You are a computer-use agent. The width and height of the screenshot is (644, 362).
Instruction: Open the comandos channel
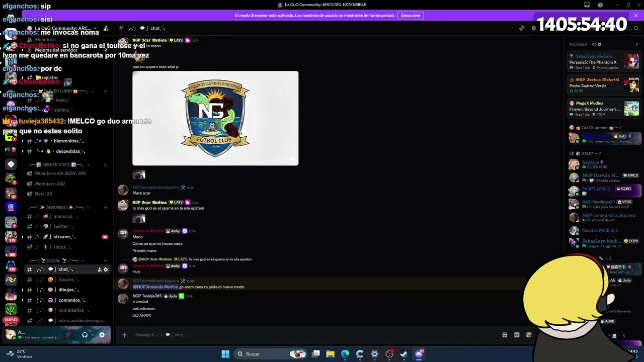pyautogui.click(x=67, y=300)
